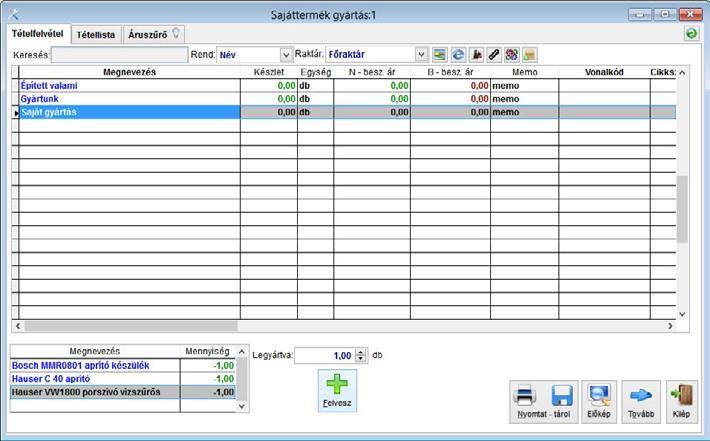Click the Vonalkód column header
This screenshot has width=710, height=441.
point(604,72)
